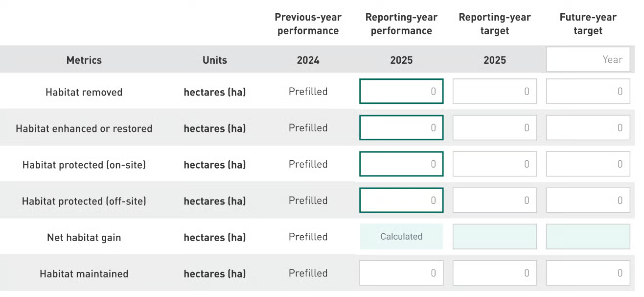Focus Habitat protected (off-site) performance field
644x297 pixels.
[401, 200]
